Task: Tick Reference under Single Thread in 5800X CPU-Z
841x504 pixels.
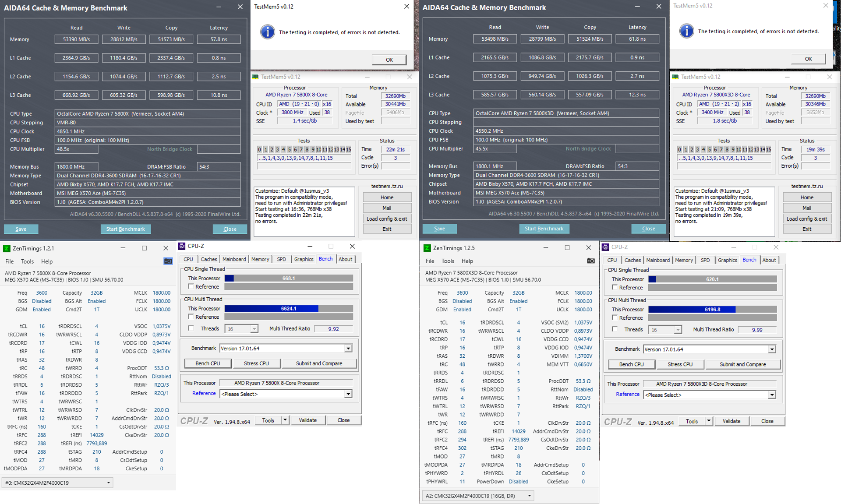Action: point(191,286)
